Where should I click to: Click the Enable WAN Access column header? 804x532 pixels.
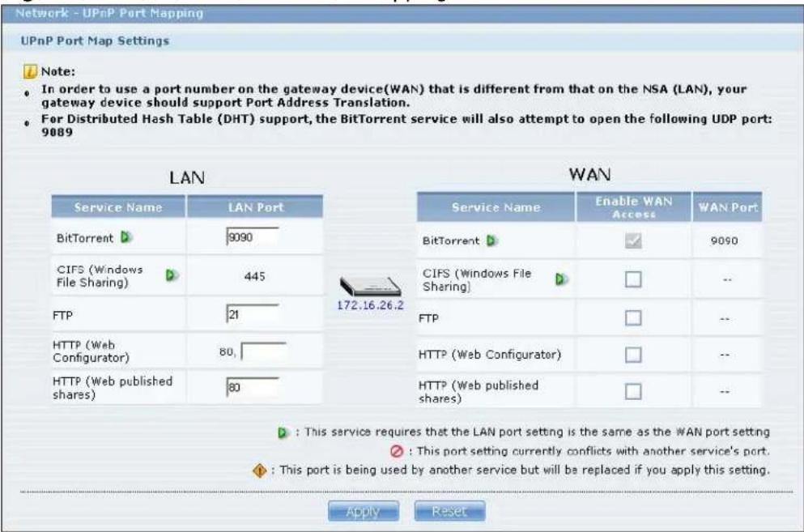click(x=634, y=207)
